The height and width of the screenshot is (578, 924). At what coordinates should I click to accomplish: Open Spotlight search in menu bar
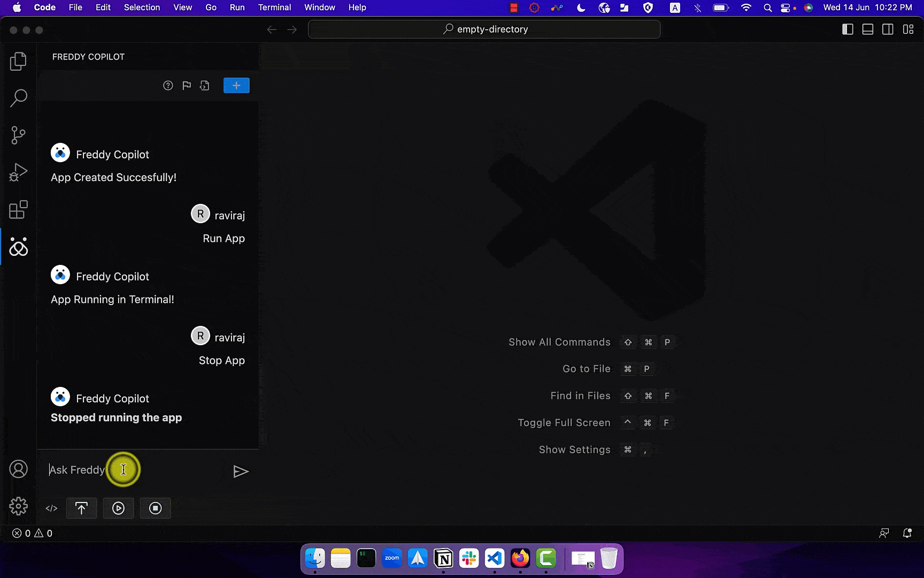tap(767, 7)
